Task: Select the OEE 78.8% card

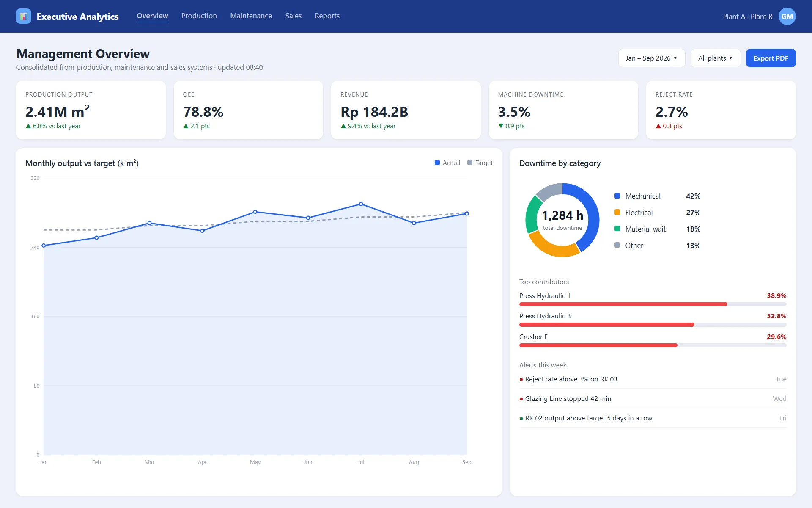Action: 248,110
